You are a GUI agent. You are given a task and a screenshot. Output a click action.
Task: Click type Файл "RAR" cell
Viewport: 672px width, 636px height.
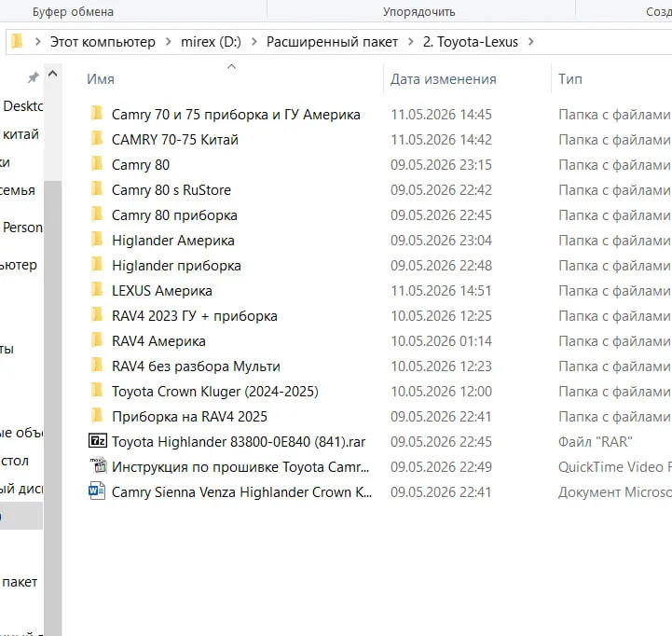(596, 442)
